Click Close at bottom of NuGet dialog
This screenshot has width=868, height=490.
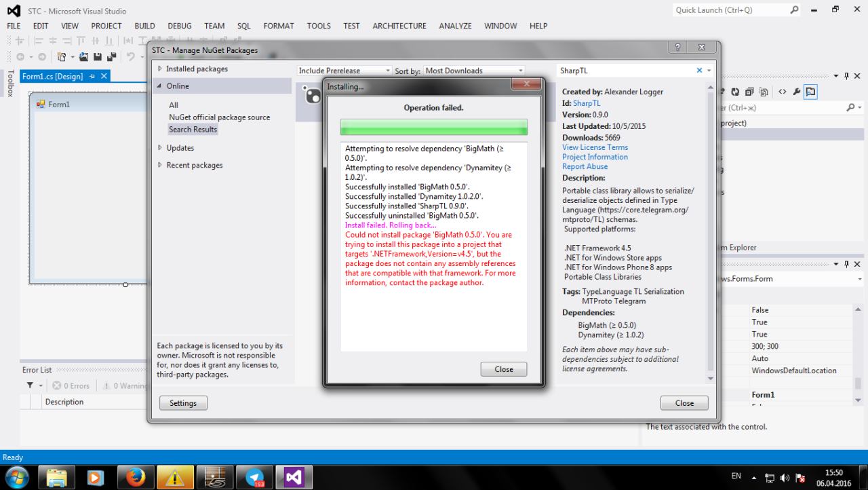[x=684, y=403]
